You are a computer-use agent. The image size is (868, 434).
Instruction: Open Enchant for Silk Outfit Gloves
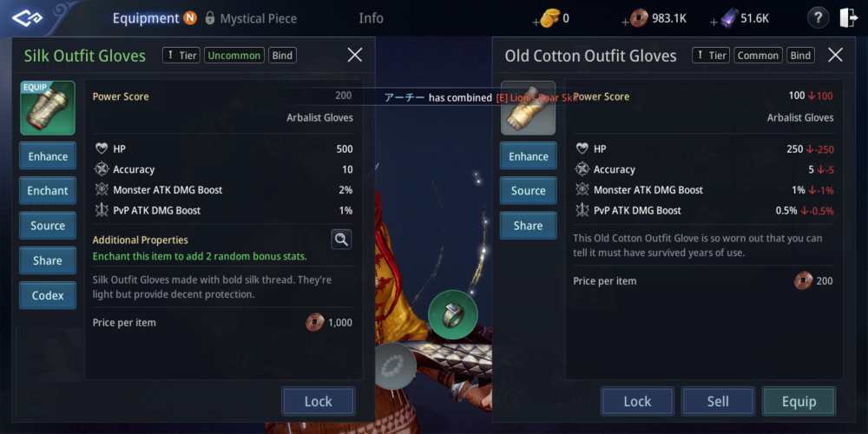pos(48,190)
